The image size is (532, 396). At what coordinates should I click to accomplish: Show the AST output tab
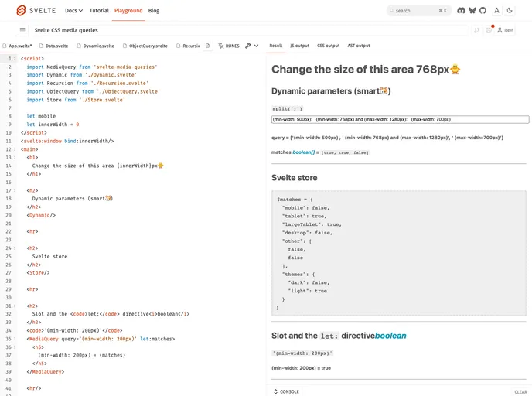point(359,46)
